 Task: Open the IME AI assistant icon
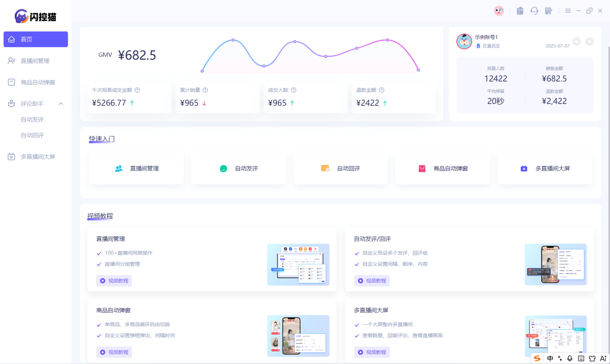point(603,358)
